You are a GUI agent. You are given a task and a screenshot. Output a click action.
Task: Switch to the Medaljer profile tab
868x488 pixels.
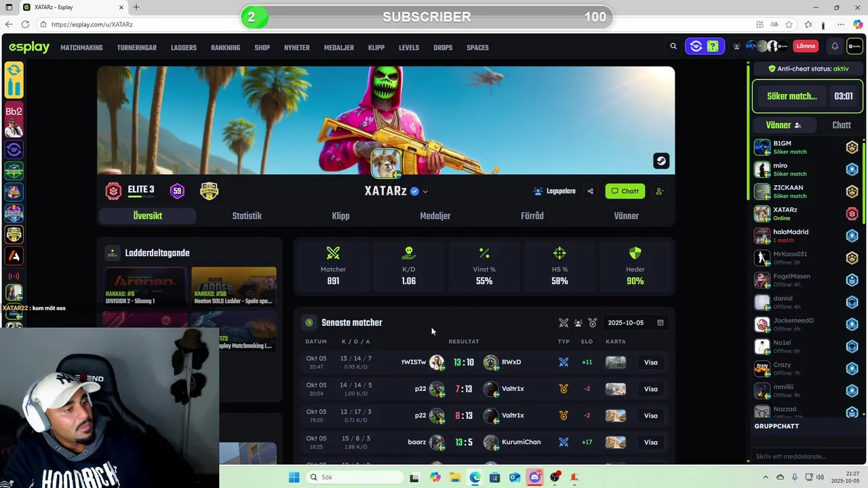pos(435,216)
